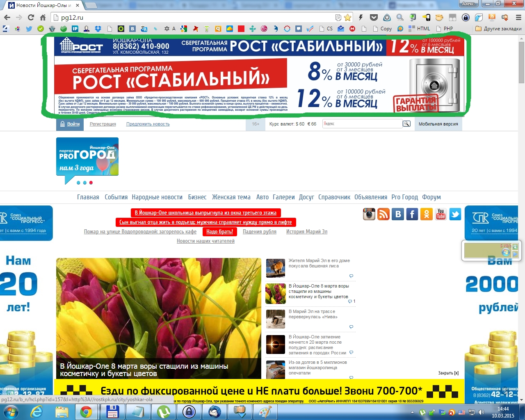The height and width of the screenshot is (420, 525).
Task: Open the 'Галереи' menu item
Action: 284,197
